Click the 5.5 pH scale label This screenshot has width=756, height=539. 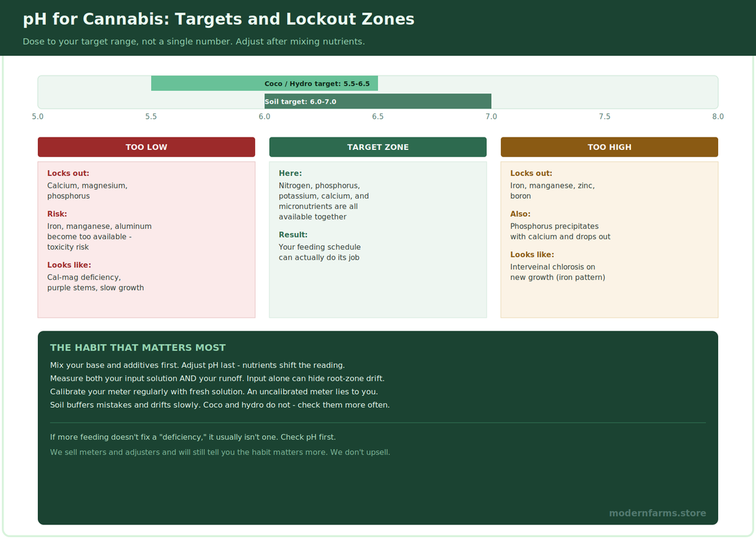click(x=151, y=117)
